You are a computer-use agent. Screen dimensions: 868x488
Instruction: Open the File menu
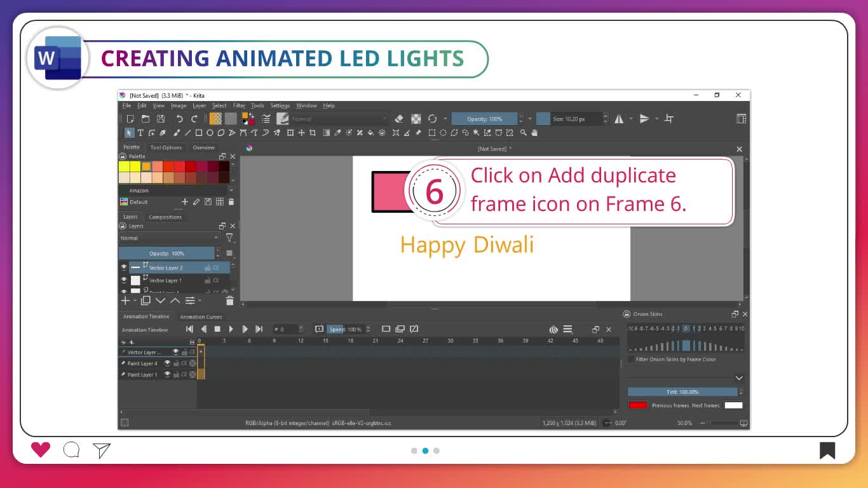(x=126, y=105)
